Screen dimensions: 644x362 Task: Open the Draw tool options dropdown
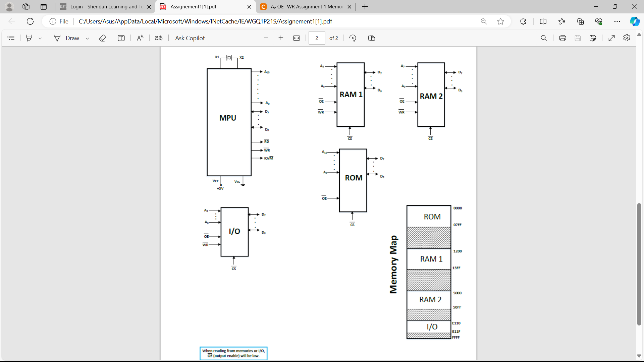(87, 38)
